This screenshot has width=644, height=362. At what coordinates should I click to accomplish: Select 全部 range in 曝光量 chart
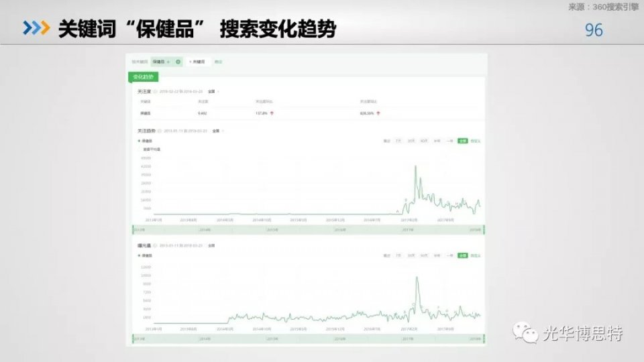(x=463, y=255)
